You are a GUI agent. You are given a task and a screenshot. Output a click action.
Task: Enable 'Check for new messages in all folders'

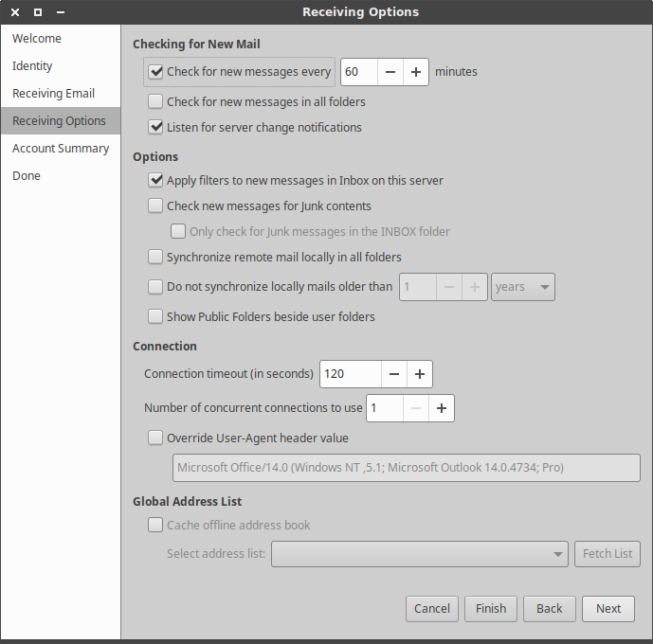[156, 101]
